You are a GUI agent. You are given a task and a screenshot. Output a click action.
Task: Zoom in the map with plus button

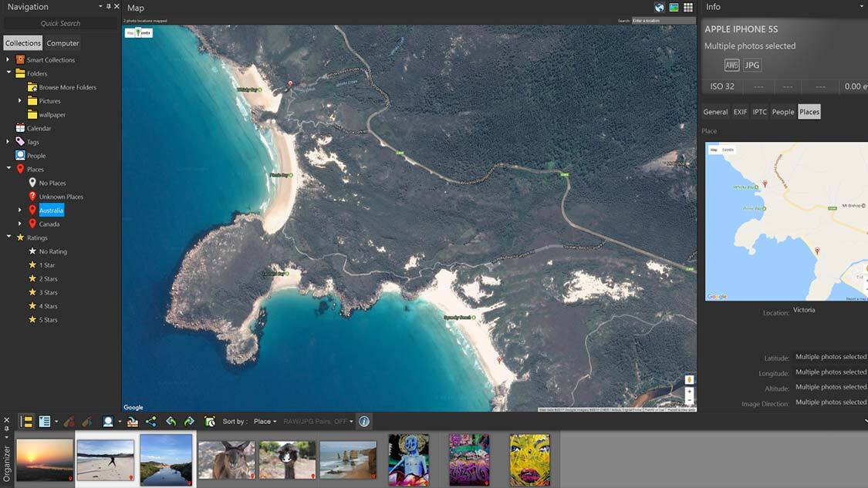689,392
